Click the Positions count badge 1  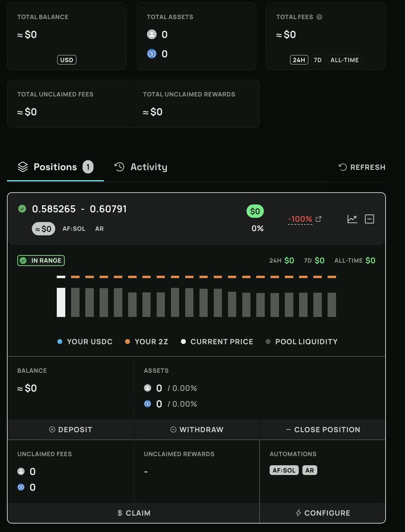coord(88,167)
